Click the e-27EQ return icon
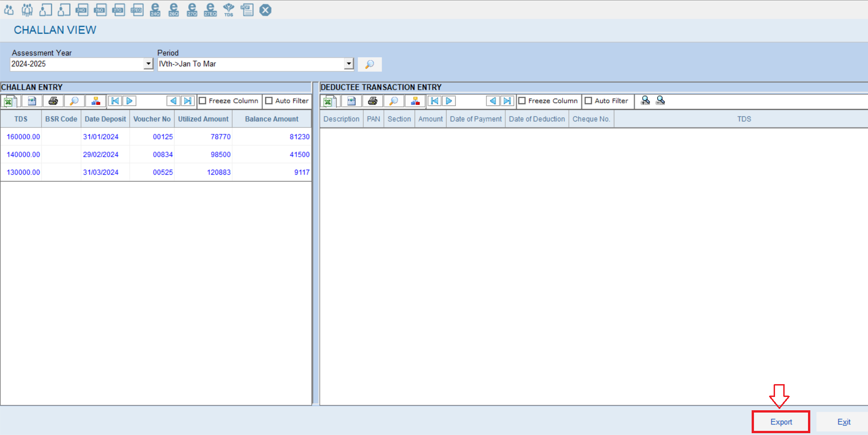This screenshot has width=868, height=435. point(210,10)
